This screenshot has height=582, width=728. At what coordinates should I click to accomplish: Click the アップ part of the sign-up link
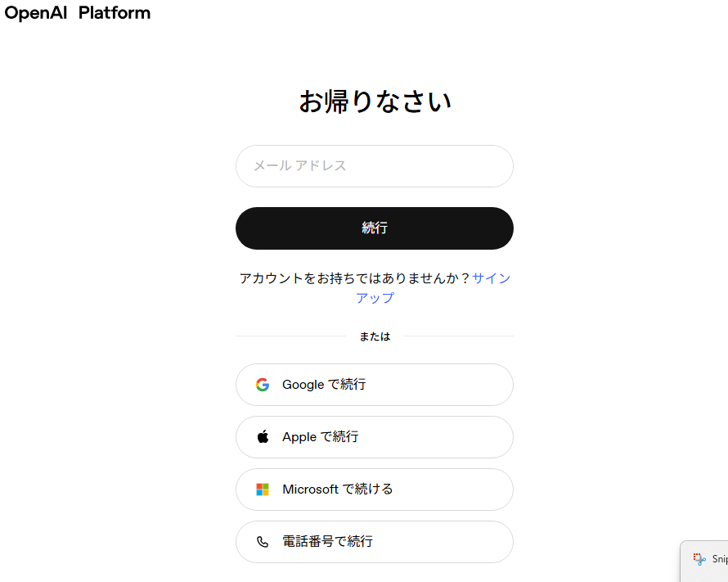click(x=375, y=298)
